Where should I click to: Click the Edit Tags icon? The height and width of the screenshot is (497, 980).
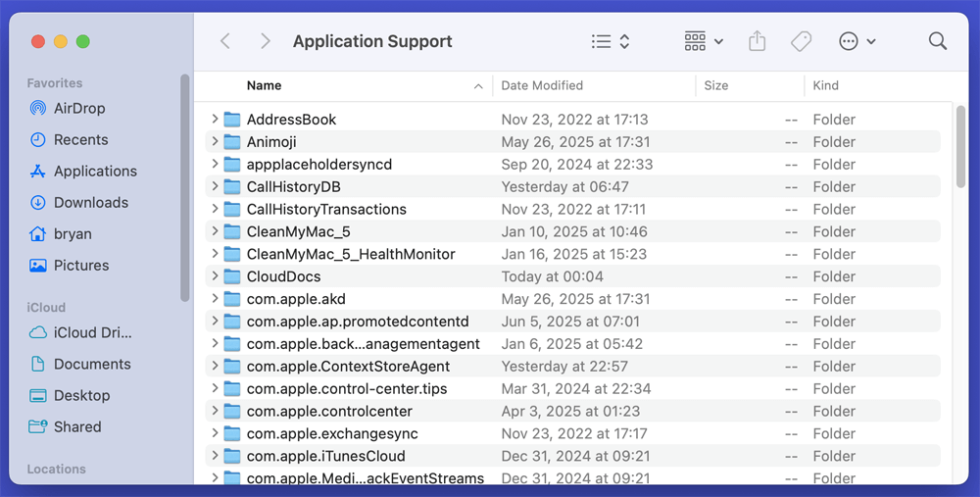coord(801,41)
